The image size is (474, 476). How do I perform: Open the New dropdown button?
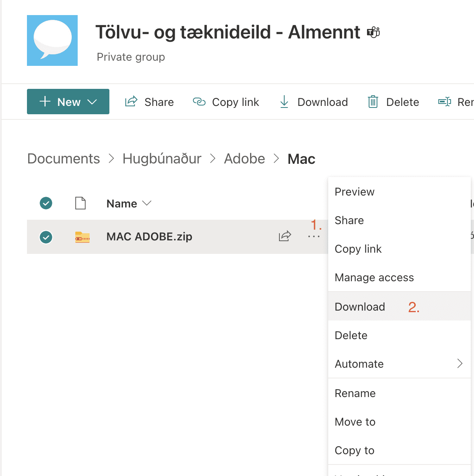coord(68,102)
